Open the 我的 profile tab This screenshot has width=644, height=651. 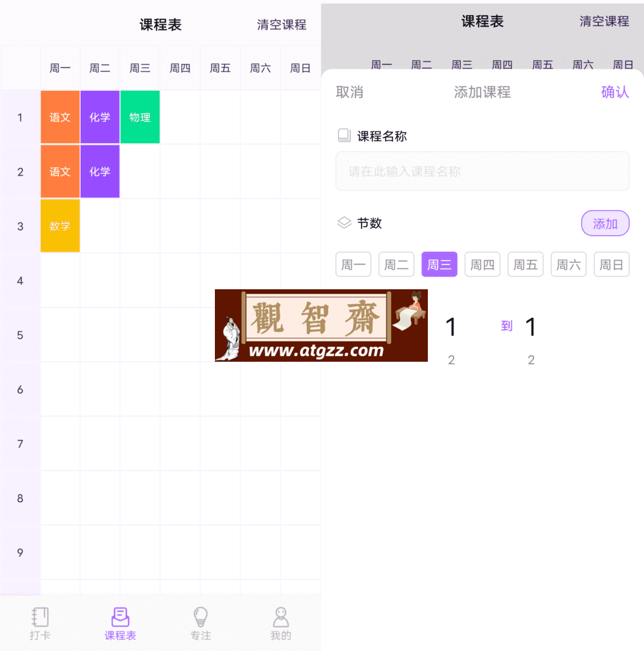tap(281, 624)
